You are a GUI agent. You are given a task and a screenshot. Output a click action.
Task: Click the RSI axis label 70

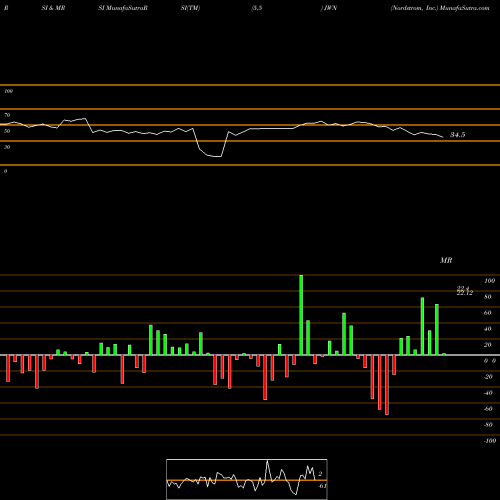[x=7, y=115]
